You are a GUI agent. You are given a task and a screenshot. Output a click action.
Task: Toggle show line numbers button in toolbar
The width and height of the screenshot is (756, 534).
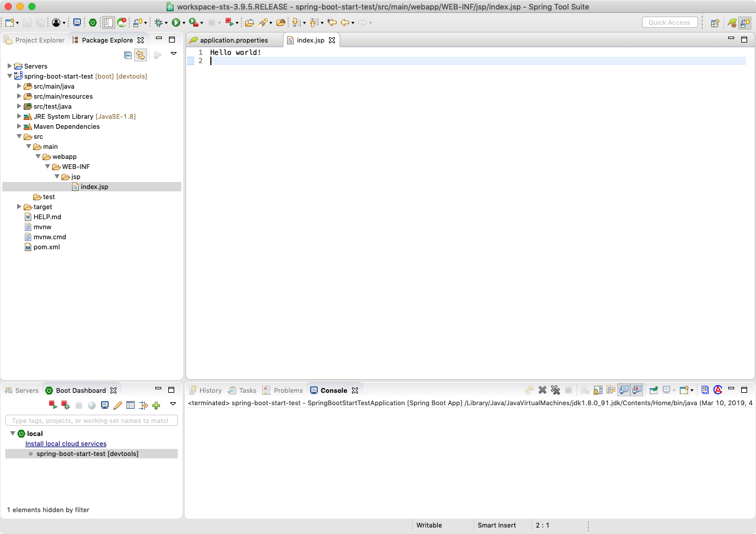[108, 22]
